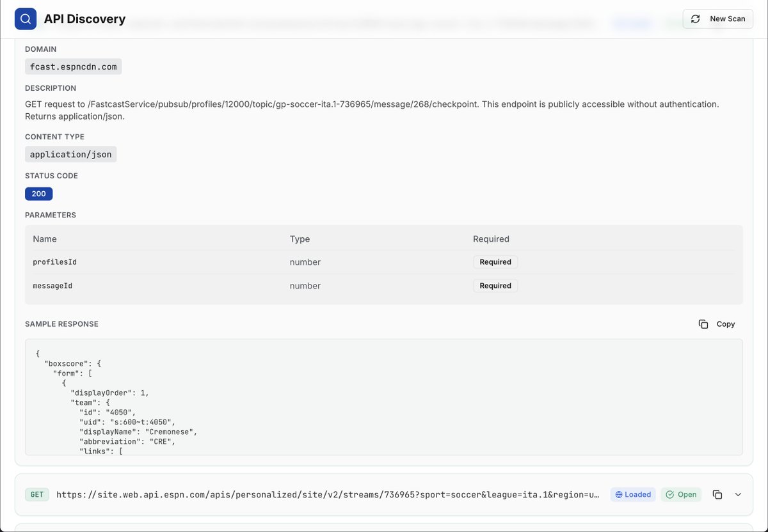This screenshot has height=532, width=768.
Task: Click the "displayOrder": 1 line
Action: click(109, 393)
